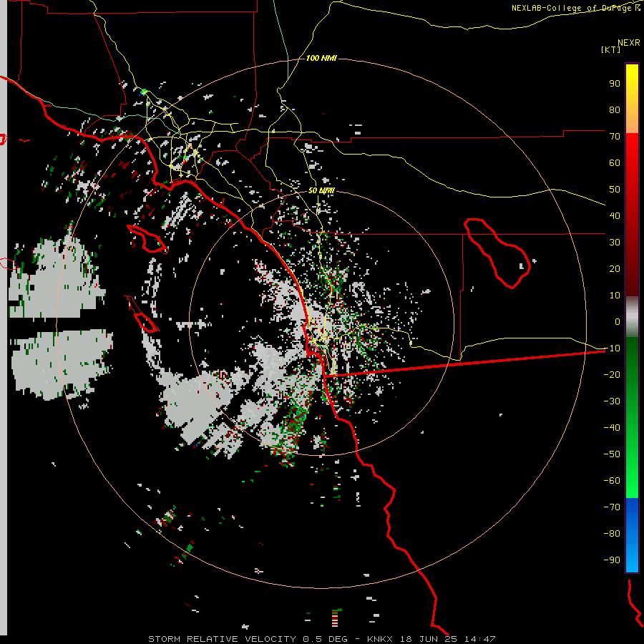Image resolution: width=644 pixels, height=644 pixels.
Task: Click the KNKX station identifier in caption
Action: 379,639
